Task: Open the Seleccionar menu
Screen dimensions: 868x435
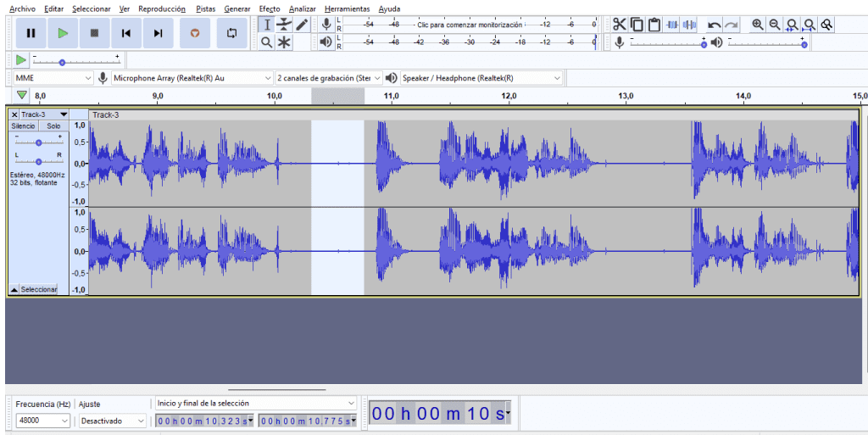Action: [x=92, y=8]
